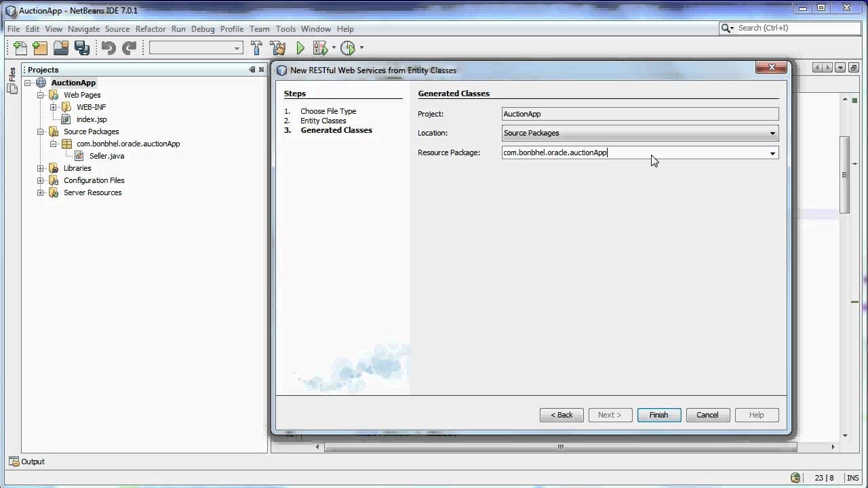Open the Resource Package dropdown arrow
868x488 pixels.
click(772, 153)
